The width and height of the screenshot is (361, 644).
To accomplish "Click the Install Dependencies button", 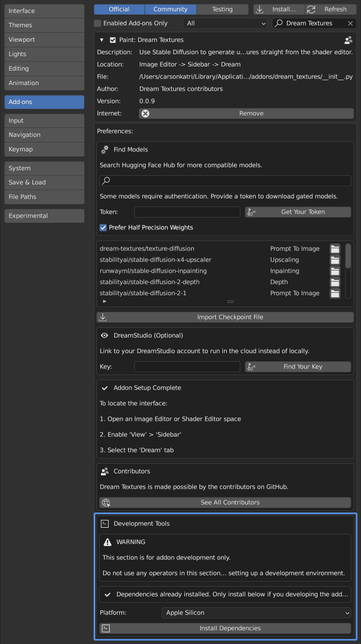I will [225, 628].
